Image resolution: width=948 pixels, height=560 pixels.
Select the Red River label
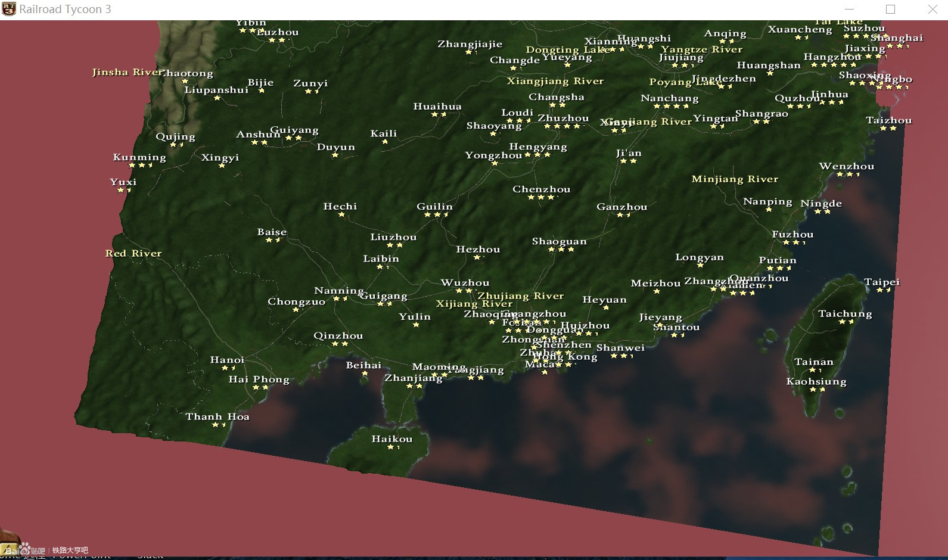[x=133, y=253]
